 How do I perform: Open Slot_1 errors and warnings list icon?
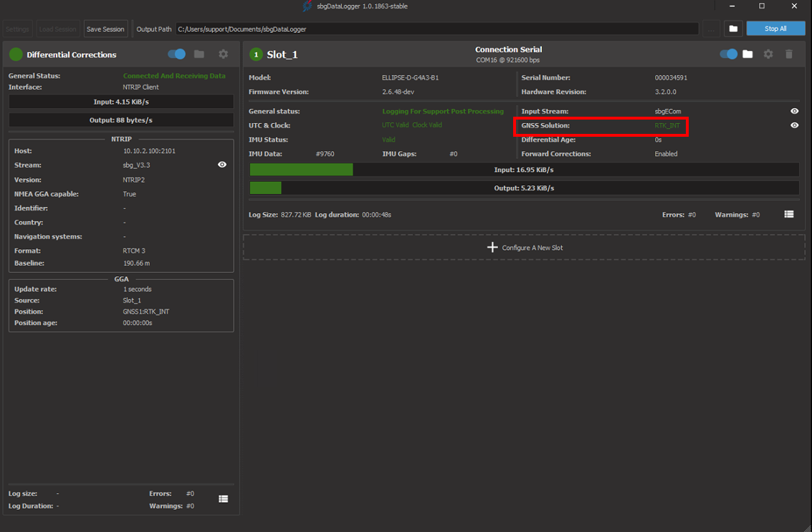pyautogui.click(x=788, y=215)
